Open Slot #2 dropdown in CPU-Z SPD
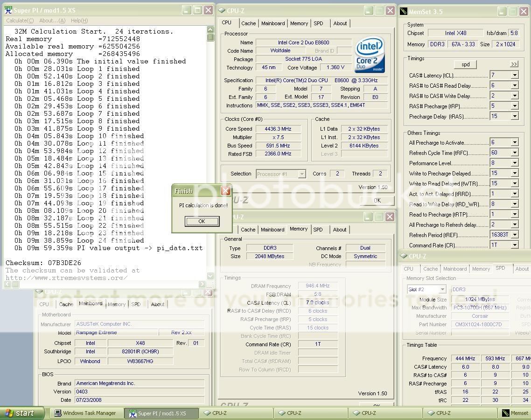The width and height of the screenshot is (531, 420). [442, 289]
